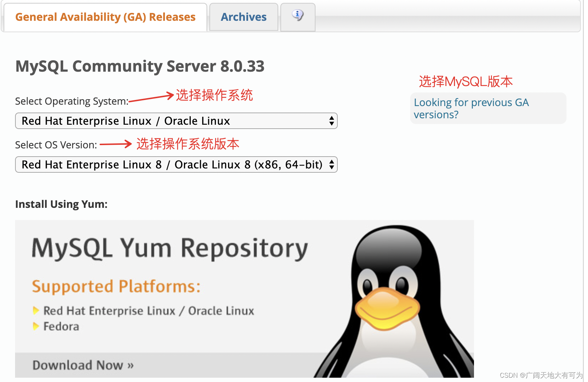Open the info icon tab
The image size is (588, 382).
pos(298,16)
